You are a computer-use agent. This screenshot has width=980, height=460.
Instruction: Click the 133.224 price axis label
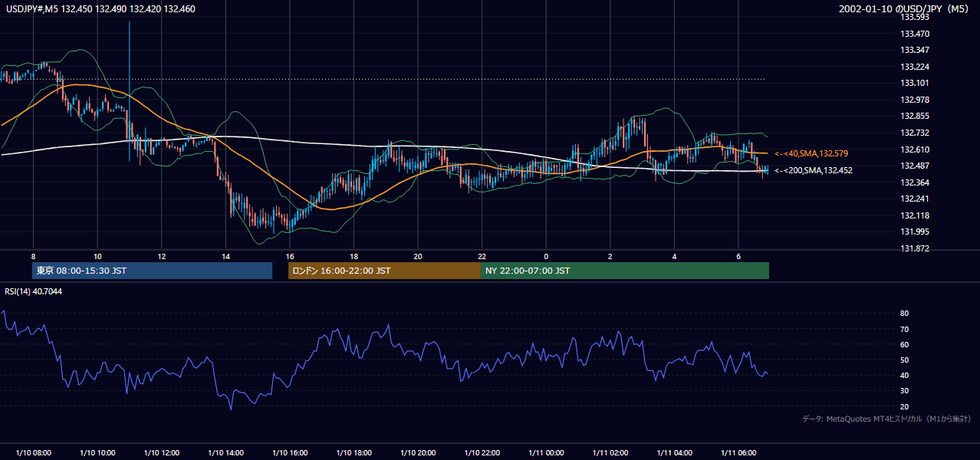click(915, 67)
